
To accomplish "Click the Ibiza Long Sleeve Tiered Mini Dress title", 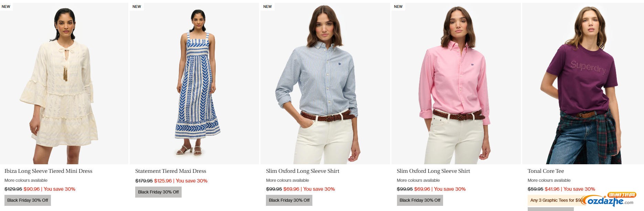I will (49, 171).
